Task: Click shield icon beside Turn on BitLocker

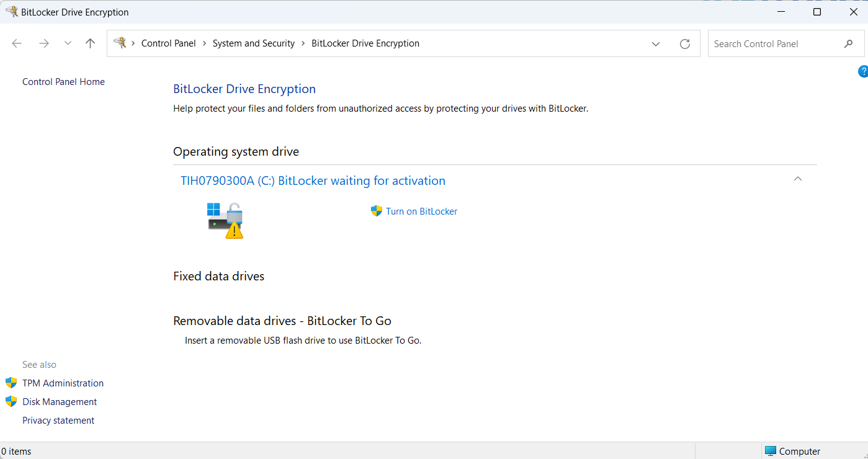Action: point(376,211)
